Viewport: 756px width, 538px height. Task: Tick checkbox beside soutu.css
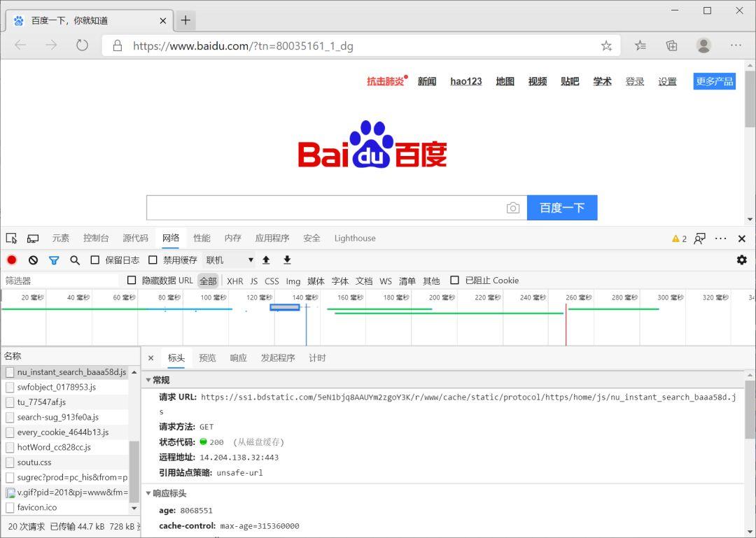(10, 462)
